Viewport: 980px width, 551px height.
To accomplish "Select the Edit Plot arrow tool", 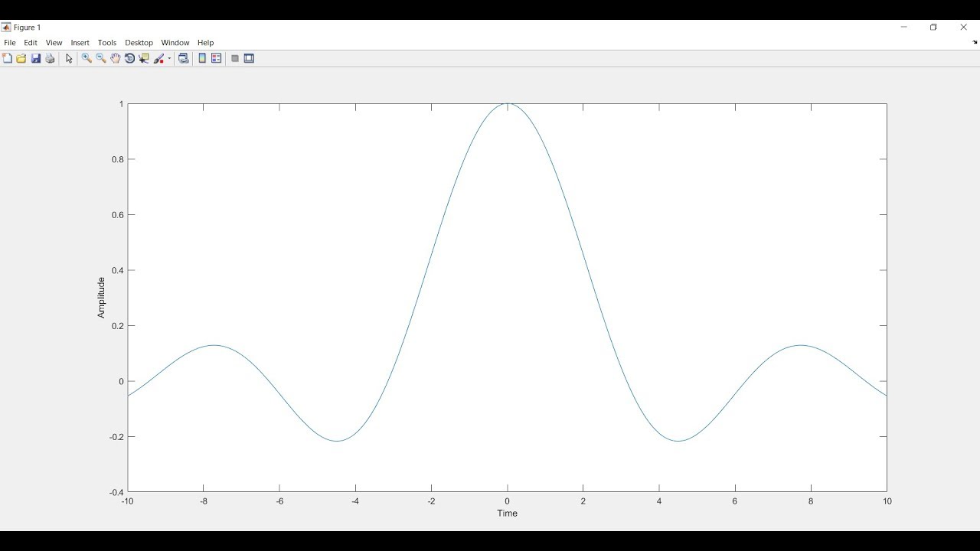I will pyautogui.click(x=69, y=58).
